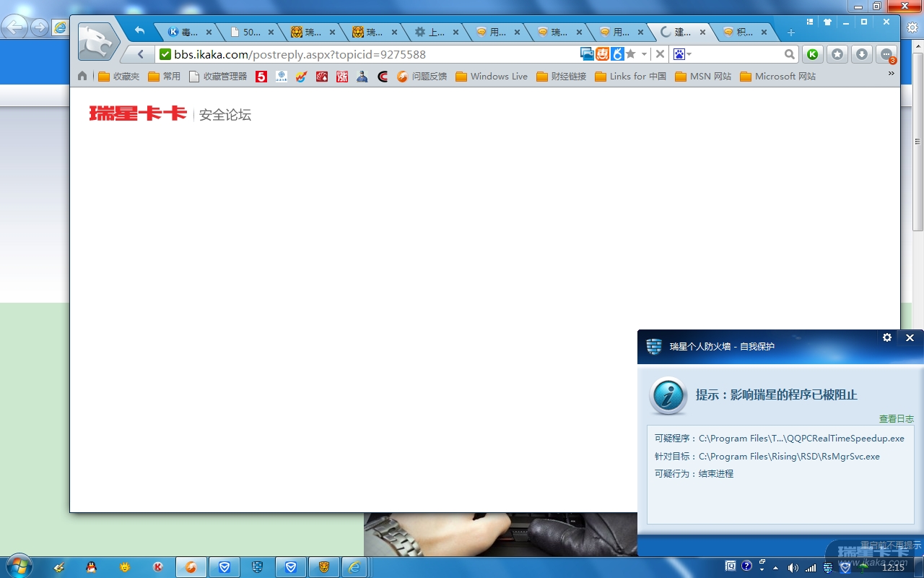924x578 pixels.
Task: Switch to the 毒... tab
Action: pyautogui.click(x=190, y=32)
